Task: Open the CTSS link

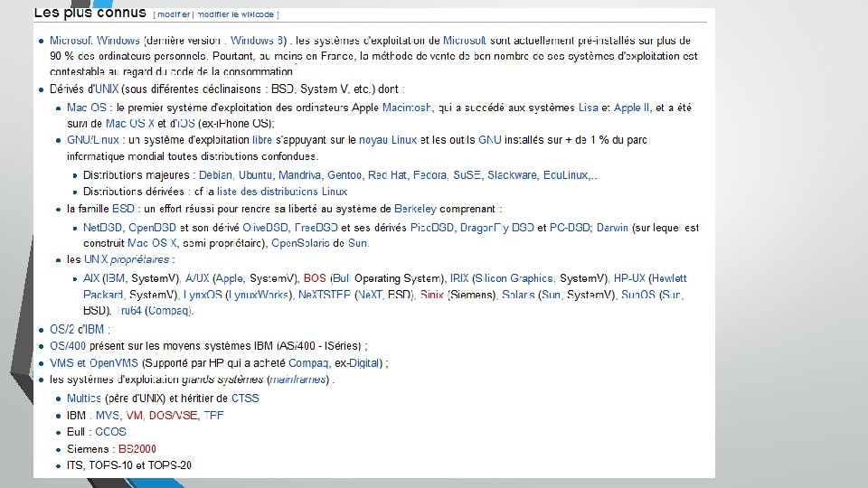Action: [245, 399]
